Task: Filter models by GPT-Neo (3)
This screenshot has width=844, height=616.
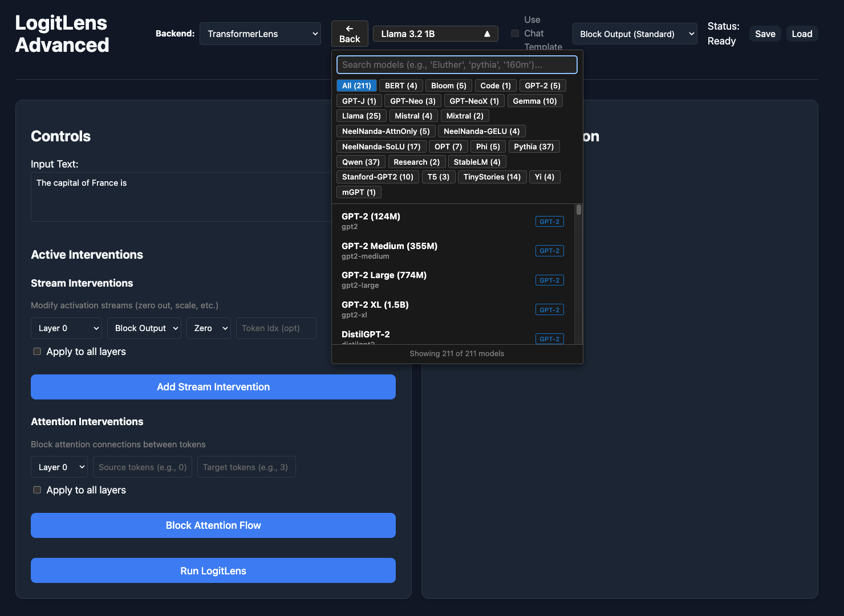Action: click(x=413, y=101)
